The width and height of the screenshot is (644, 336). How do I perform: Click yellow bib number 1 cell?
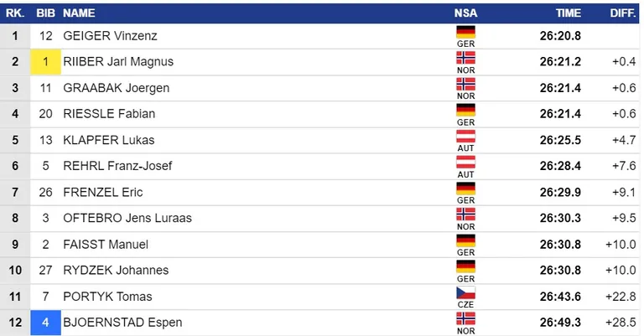45,62
